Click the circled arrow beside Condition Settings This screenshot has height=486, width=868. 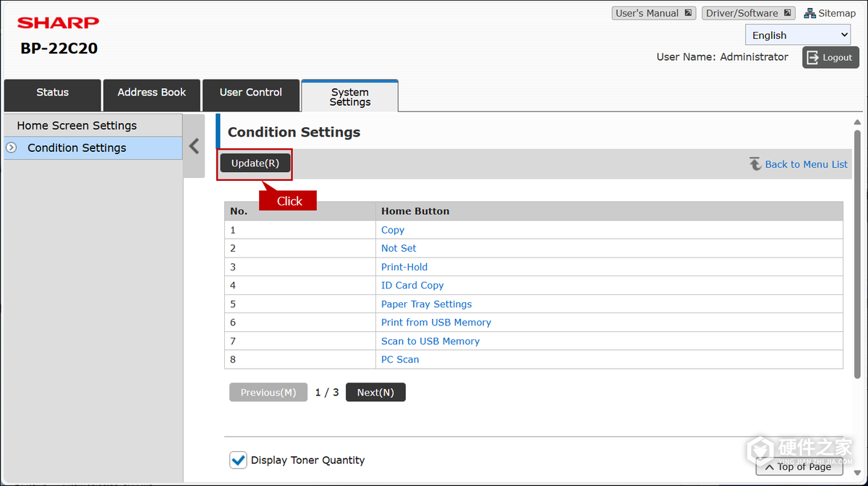(11, 148)
